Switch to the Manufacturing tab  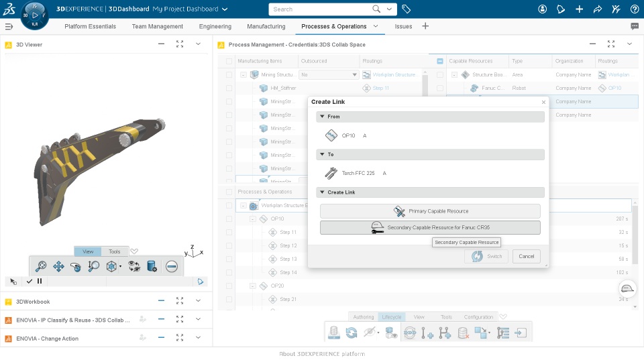[x=266, y=26]
